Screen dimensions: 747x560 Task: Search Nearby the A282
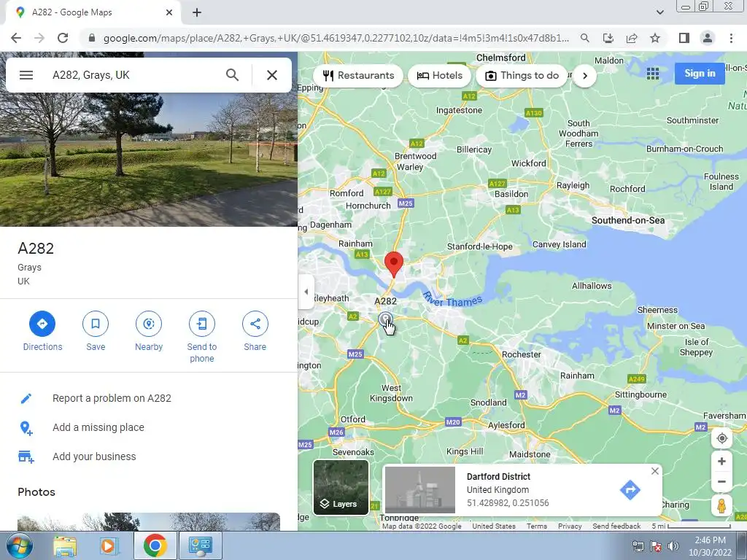click(x=149, y=331)
